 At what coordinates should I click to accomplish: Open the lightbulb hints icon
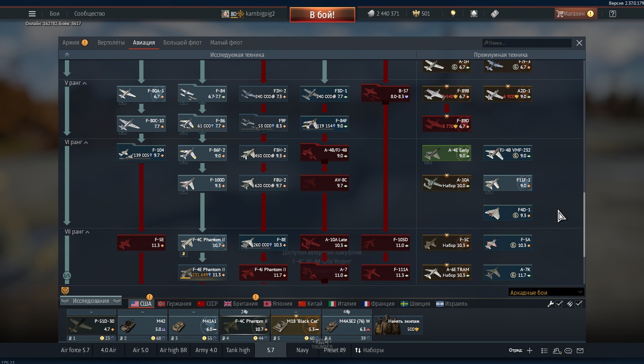pyautogui.click(x=453, y=14)
